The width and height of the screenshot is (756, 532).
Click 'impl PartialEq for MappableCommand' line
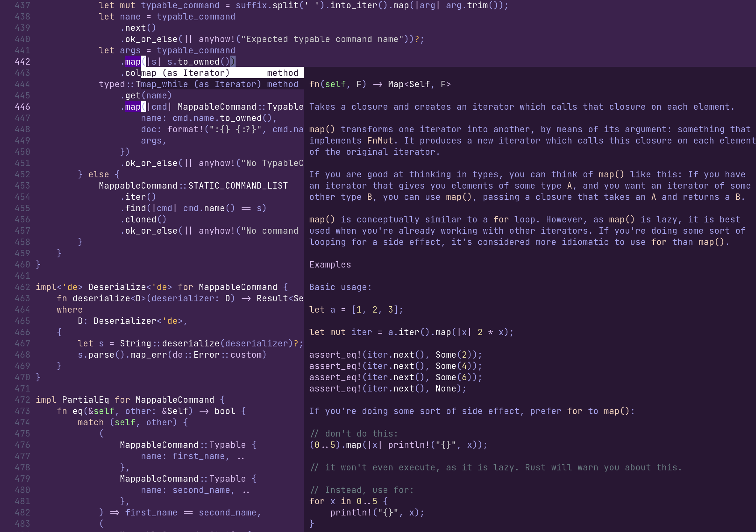pos(125,400)
